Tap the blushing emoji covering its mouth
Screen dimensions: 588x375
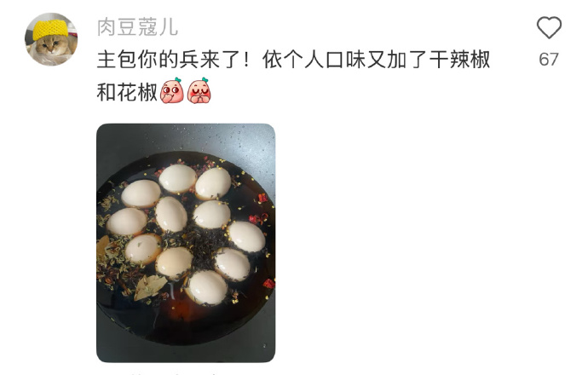tap(172, 90)
